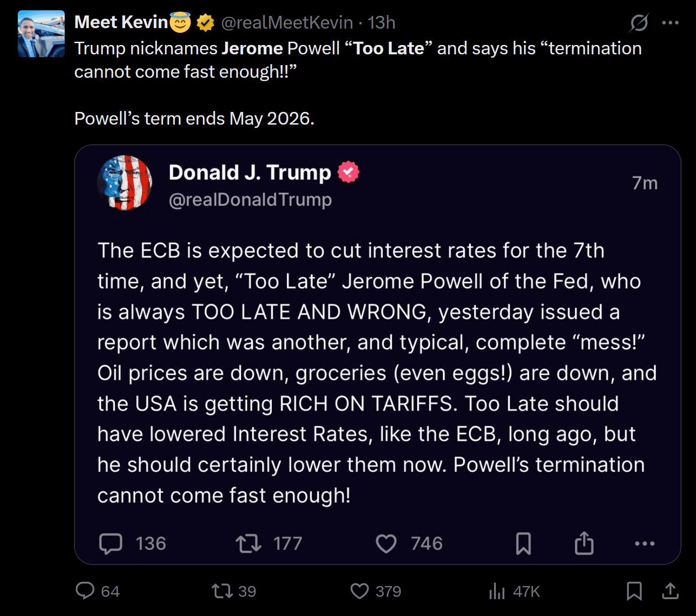This screenshot has height=616, width=696.
Task: Reply to Meet Kevin's tweet
Action: point(85,591)
